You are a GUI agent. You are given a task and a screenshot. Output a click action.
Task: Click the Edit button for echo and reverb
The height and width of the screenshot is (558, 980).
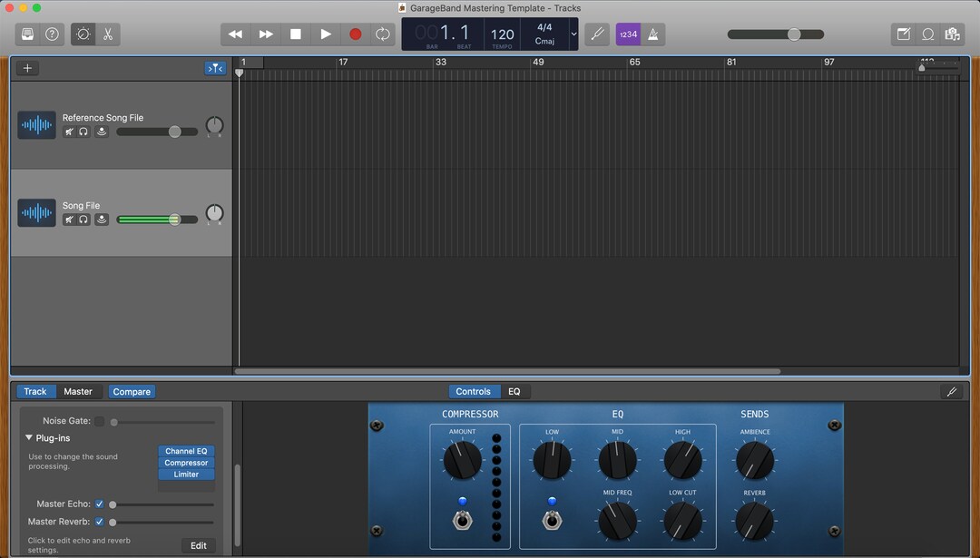[x=198, y=545]
